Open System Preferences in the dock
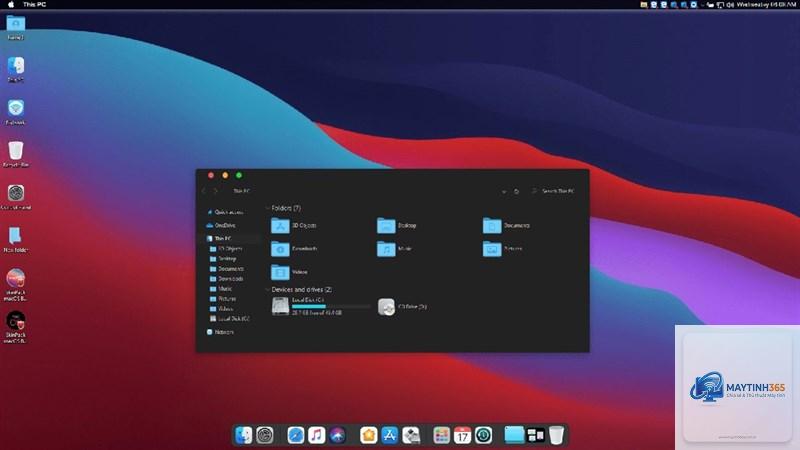This screenshot has width=800, height=450. pyautogui.click(x=265, y=435)
